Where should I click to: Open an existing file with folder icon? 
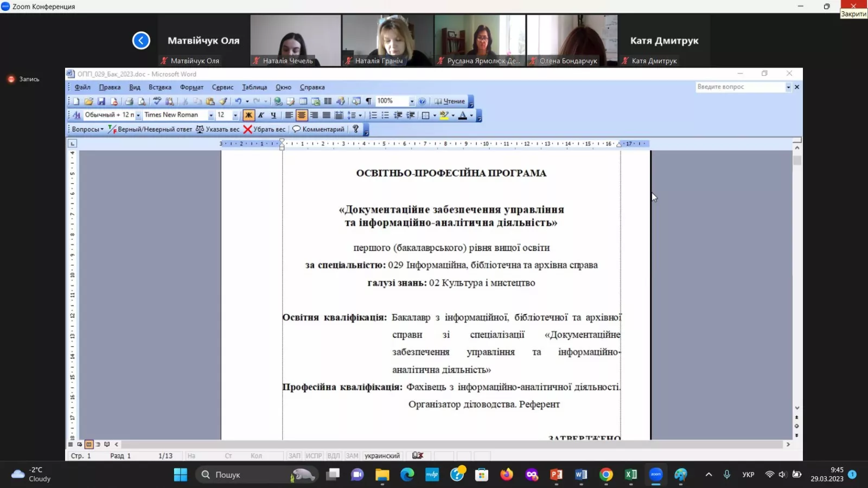point(88,101)
